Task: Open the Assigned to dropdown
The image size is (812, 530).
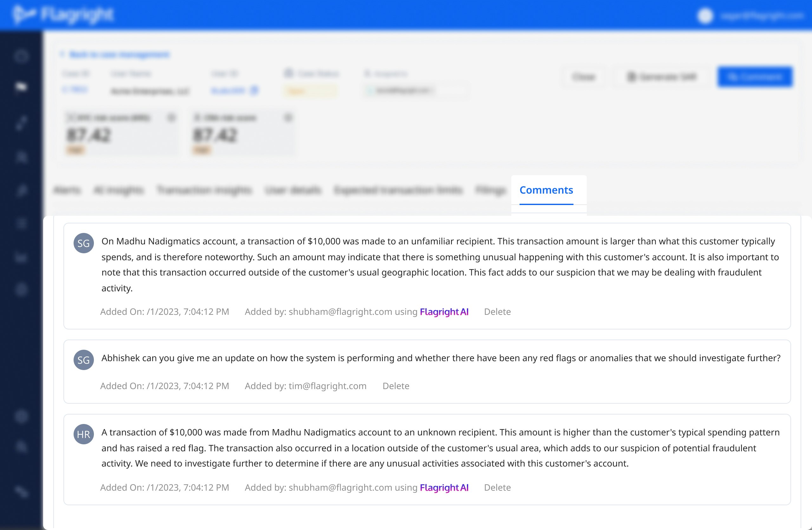Action: (416, 91)
